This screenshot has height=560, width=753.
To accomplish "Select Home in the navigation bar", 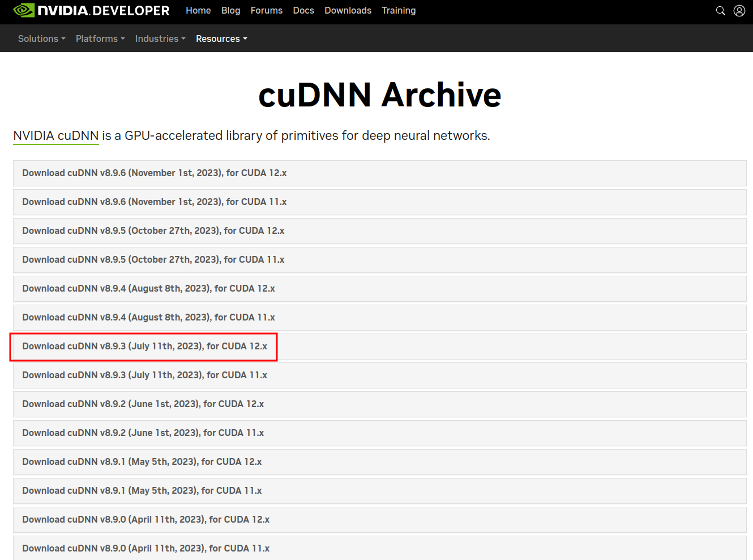I will [198, 10].
